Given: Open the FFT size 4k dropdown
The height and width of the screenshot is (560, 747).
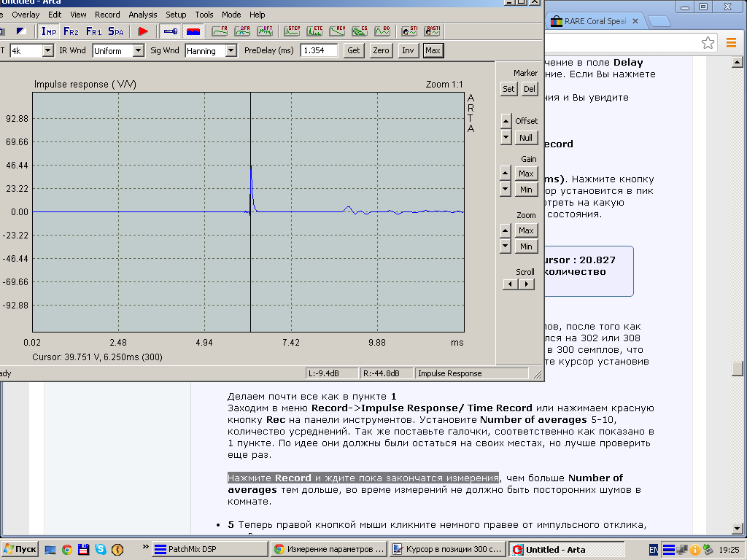Looking at the screenshot, I should pos(48,50).
